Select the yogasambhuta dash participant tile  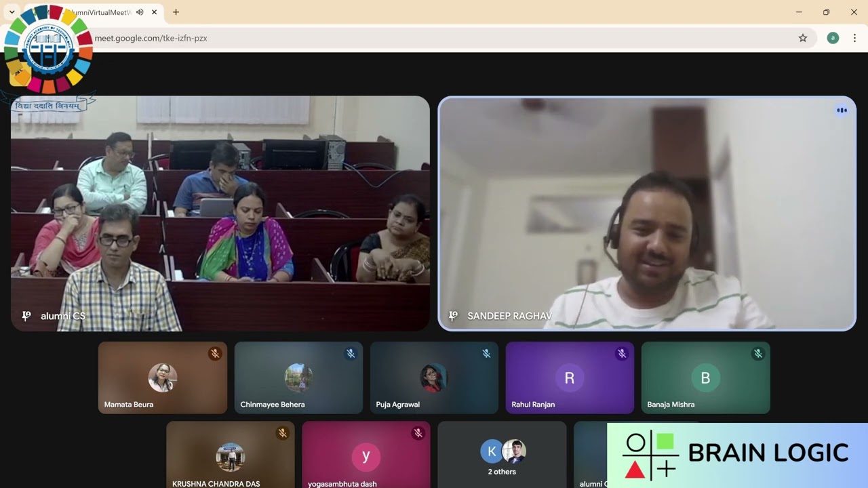pyautogui.click(x=366, y=455)
